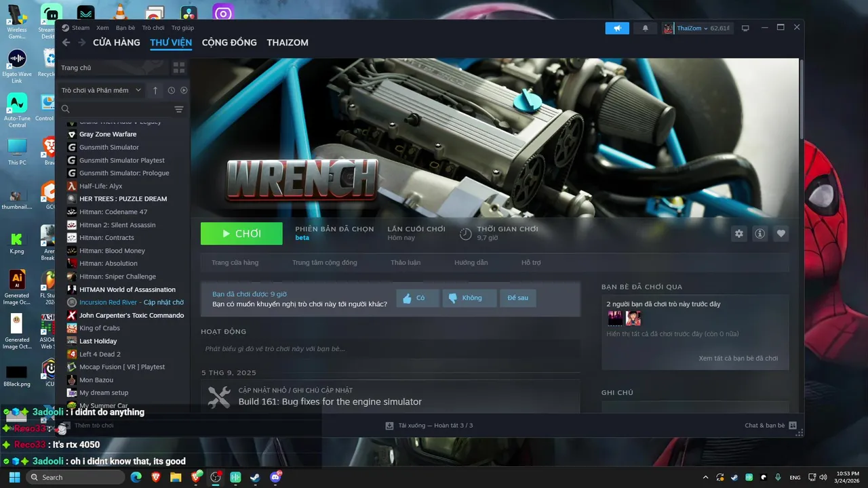Screen dimensions: 868x488
Task: Open File Explorer from the taskbar
Action: pyautogui.click(x=176, y=477)
